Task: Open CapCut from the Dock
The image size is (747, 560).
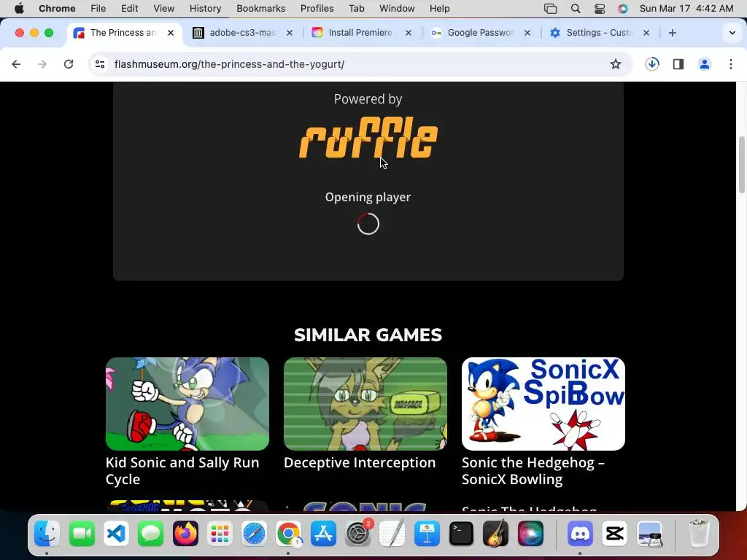Action: 614,534
